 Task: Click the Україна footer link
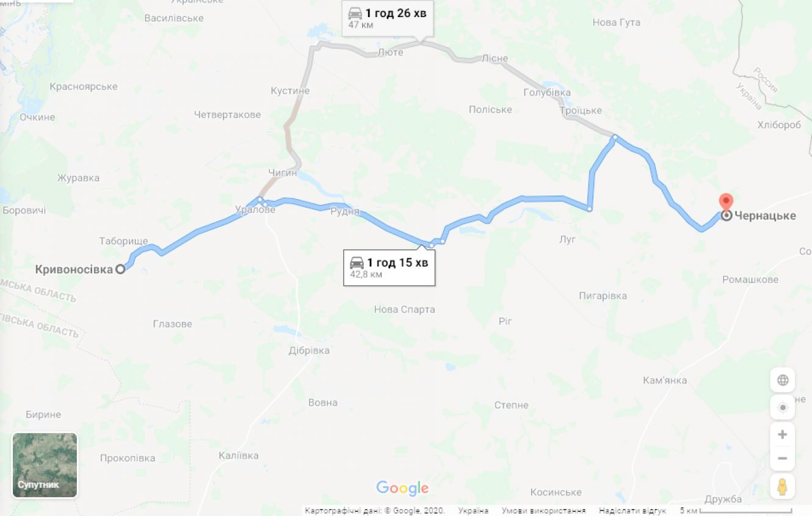pyautogui.click(x=473, y=511)
